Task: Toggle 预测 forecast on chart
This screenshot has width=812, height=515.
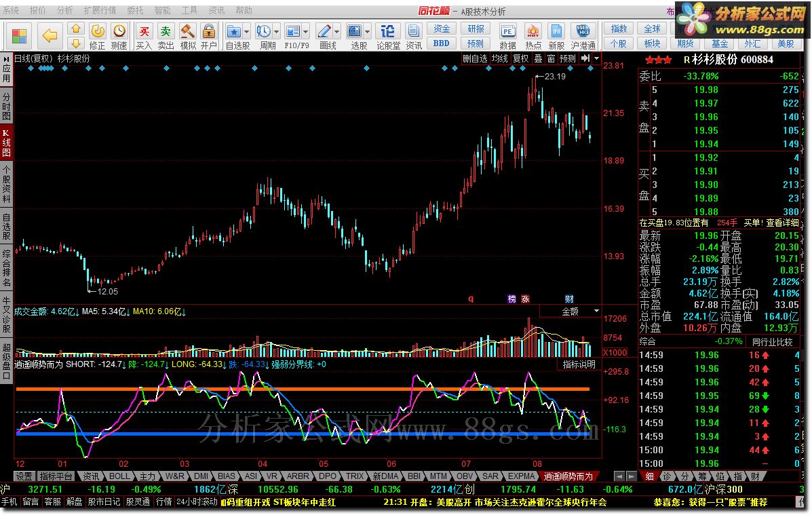Action: [568, 58]
